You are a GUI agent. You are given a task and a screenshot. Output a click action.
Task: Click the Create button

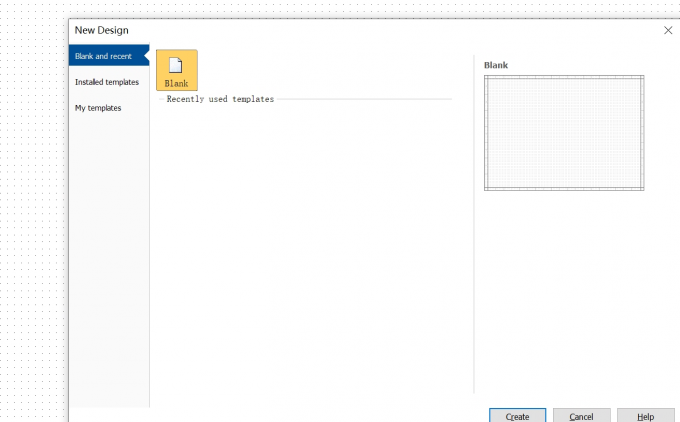tap(517, 416)
